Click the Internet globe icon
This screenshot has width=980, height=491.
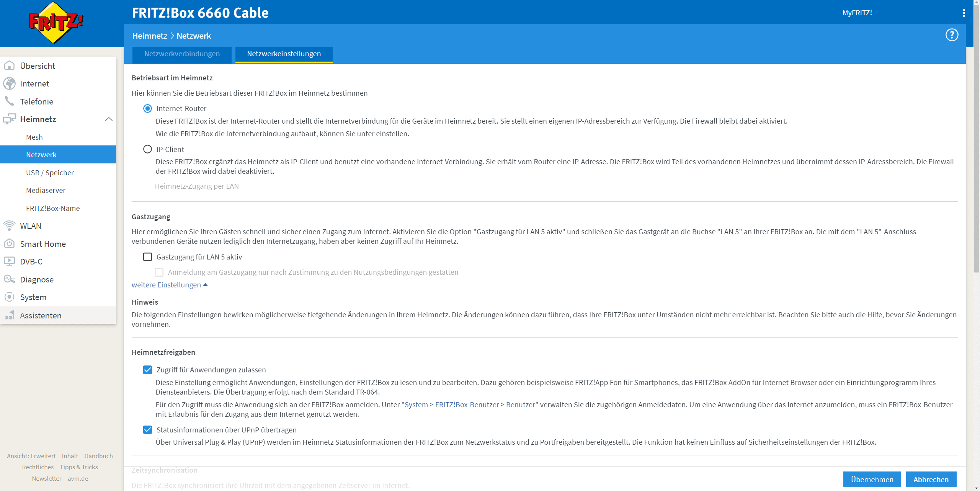click(x=9, y=83)
